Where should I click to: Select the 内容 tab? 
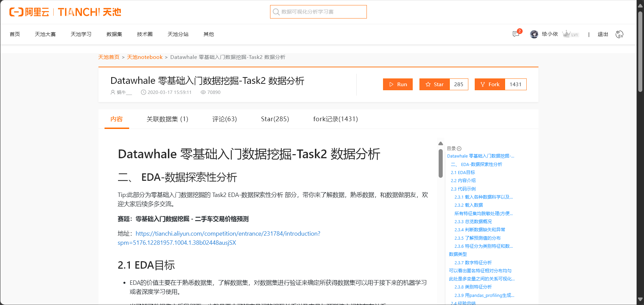[117, 119]
